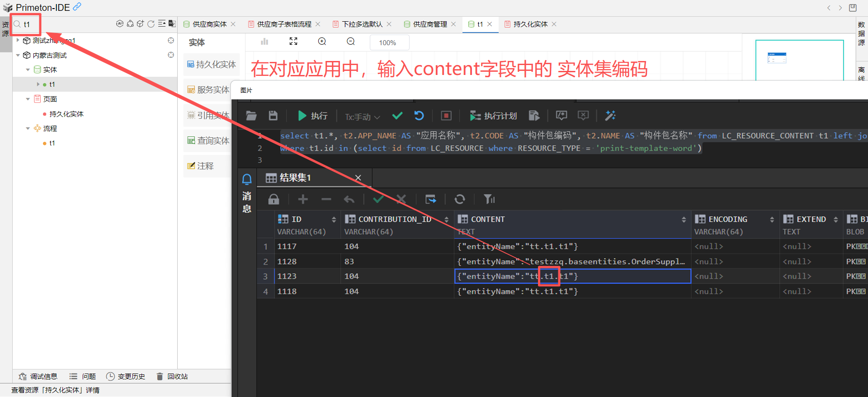Click the red stop icon in SQL toolbar

click(446, 116)
